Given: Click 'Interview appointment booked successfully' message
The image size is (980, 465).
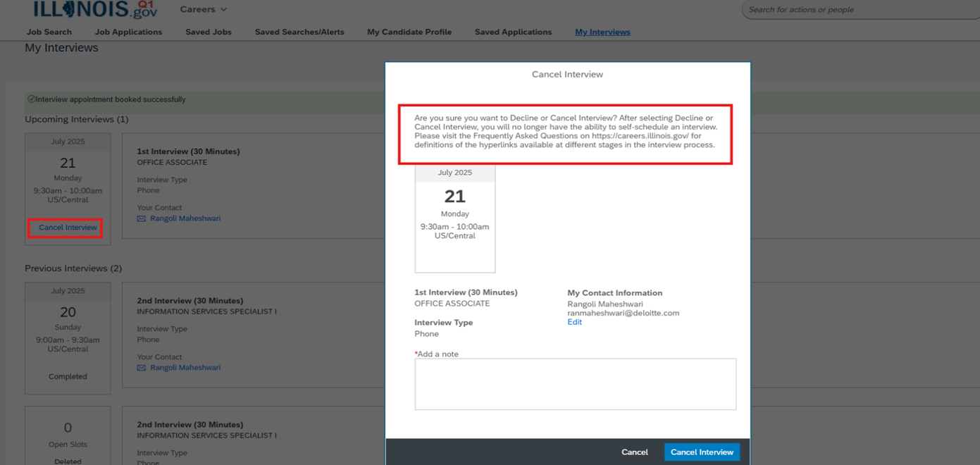Looking at the screenshot, I should (x=111, y=99).
